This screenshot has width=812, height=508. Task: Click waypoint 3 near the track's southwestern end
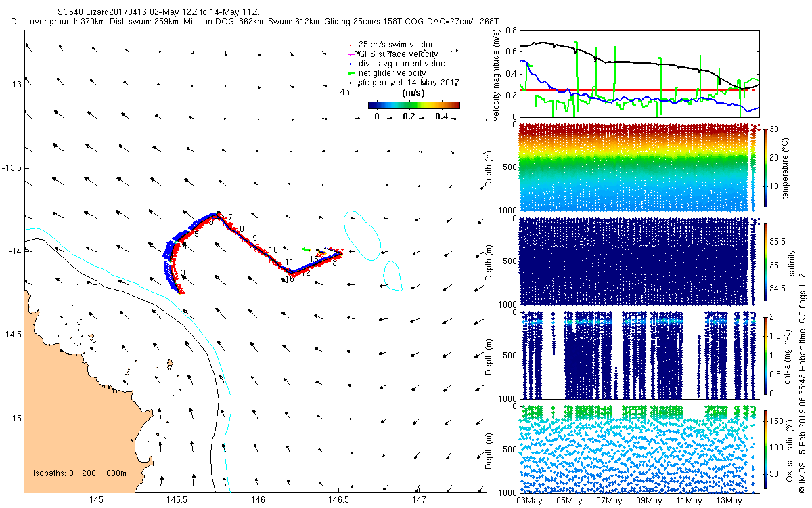click(183, 273)
